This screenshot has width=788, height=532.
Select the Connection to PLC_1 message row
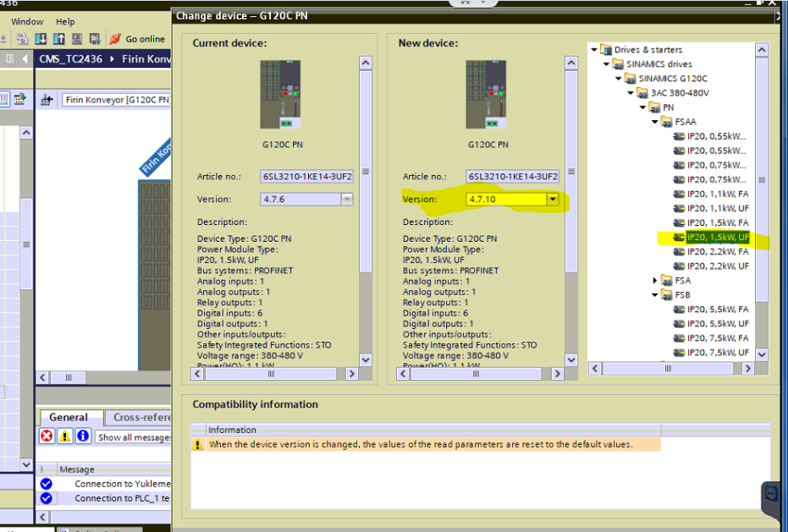pyautogui.click(x=103, y=498)
